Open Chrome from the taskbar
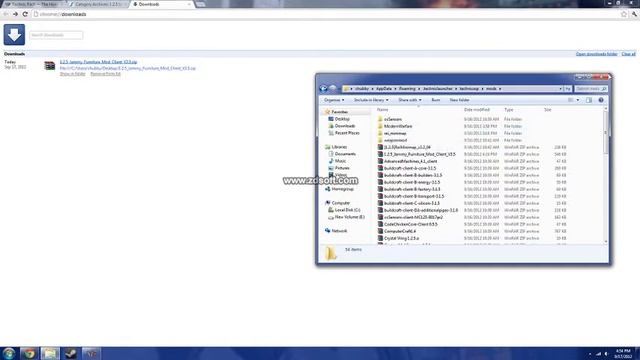This screenshot has height=360, width=640. pyautogui.click(x=29, y=353)
